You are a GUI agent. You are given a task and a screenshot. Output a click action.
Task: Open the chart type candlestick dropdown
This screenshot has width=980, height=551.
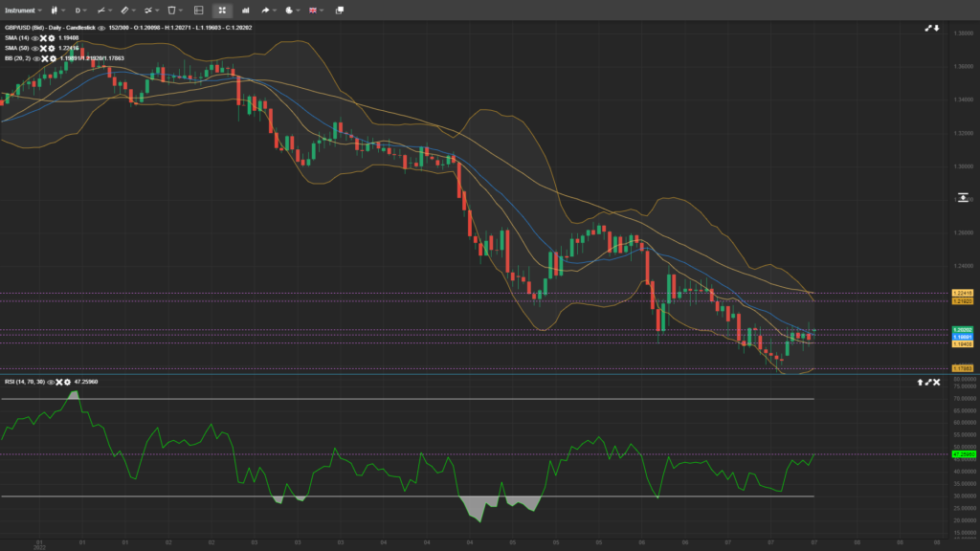pos(56,10)
